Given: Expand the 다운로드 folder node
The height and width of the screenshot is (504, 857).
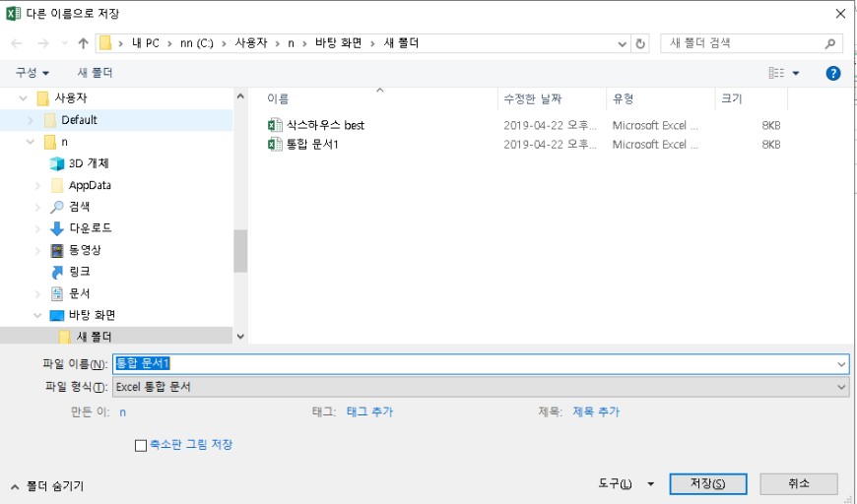Looking at the screenshot, I should point(37,228).
